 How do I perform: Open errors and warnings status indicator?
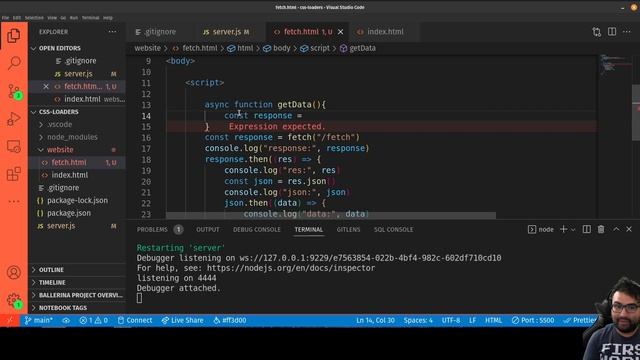tap(93, 320)
